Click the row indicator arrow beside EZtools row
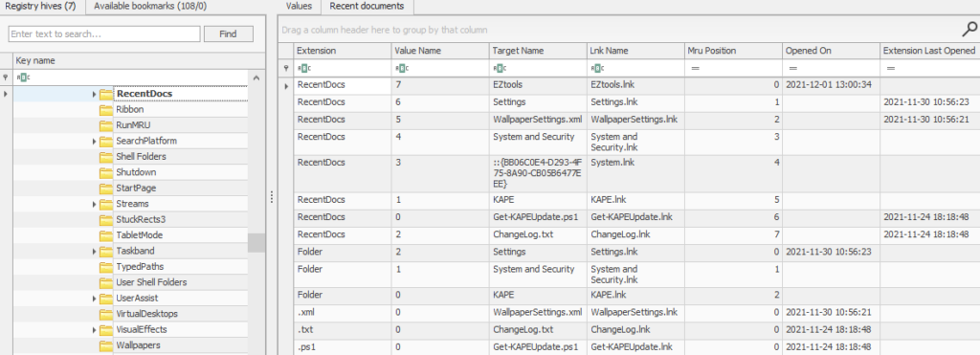This screenshot has width=980, height=355. (x=286, y=85)
